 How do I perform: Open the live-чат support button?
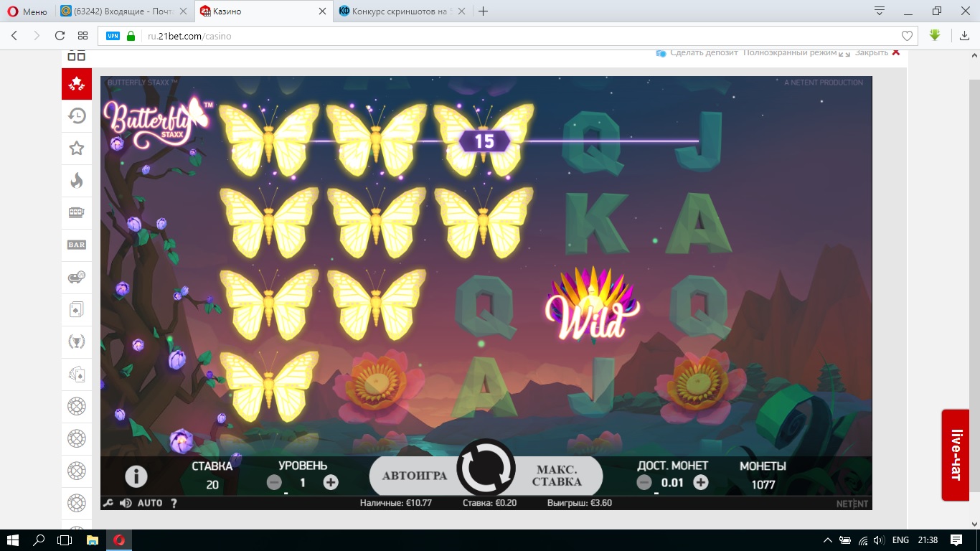(x=956, y=455)
